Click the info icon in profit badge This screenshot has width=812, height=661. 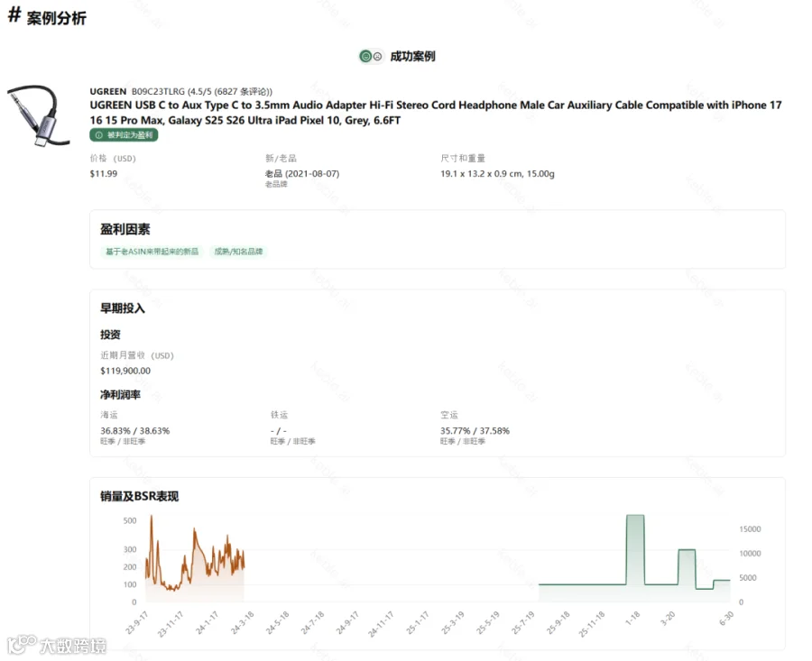coord(99,135)
